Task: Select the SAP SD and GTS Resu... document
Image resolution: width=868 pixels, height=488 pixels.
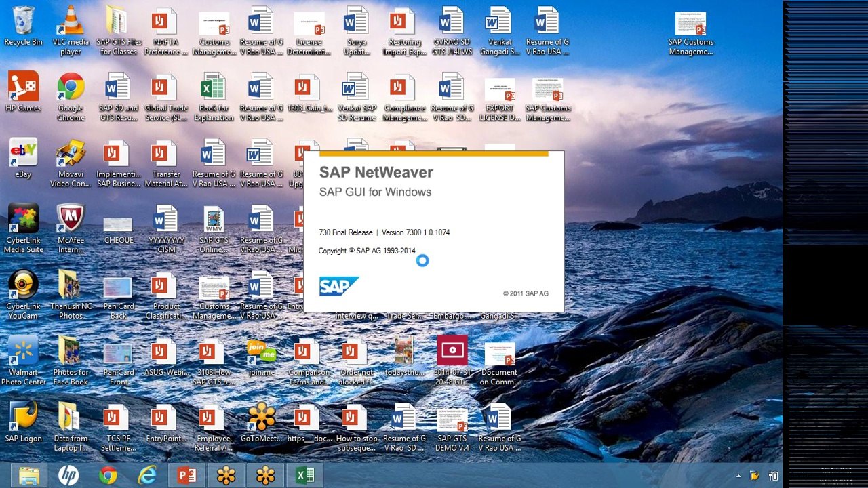Action: point(119,97)
